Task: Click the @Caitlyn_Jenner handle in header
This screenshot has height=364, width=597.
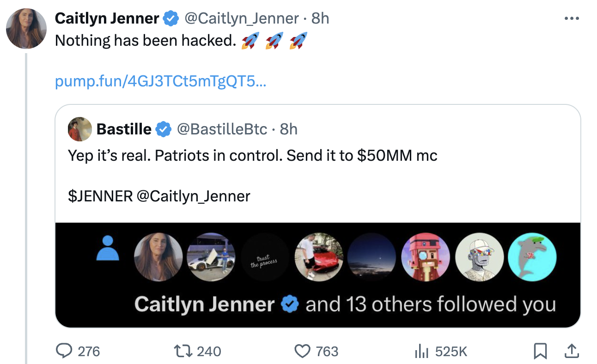Action: tap(242, 18)
